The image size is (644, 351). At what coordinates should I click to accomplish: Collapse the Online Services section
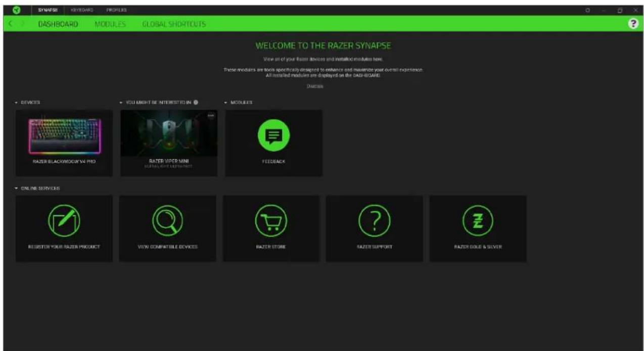(x=17, y=188)
